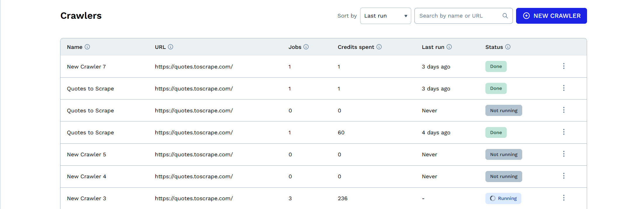The image size is (644, 209).
Task: Click the Running status badge for New Crawler 3
Action: (503, 198)
